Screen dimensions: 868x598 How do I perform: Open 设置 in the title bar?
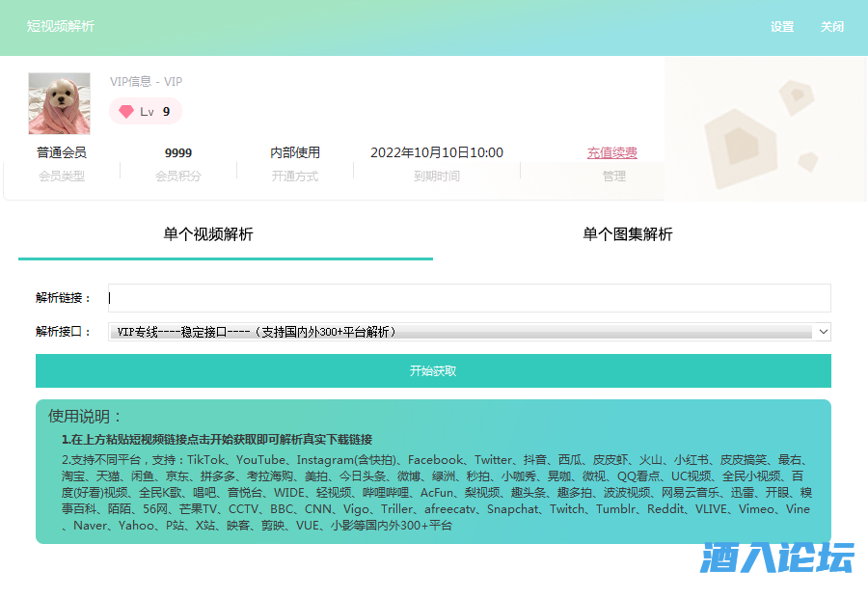click(x=782, y=27)
